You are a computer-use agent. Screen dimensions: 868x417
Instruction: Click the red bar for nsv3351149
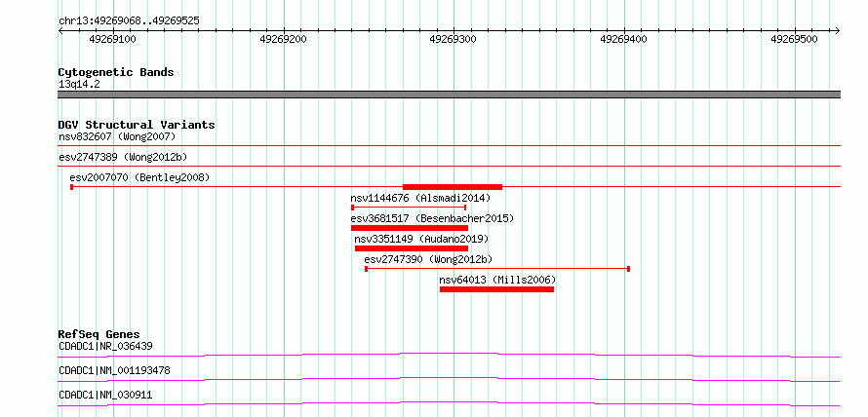(412, 248)
